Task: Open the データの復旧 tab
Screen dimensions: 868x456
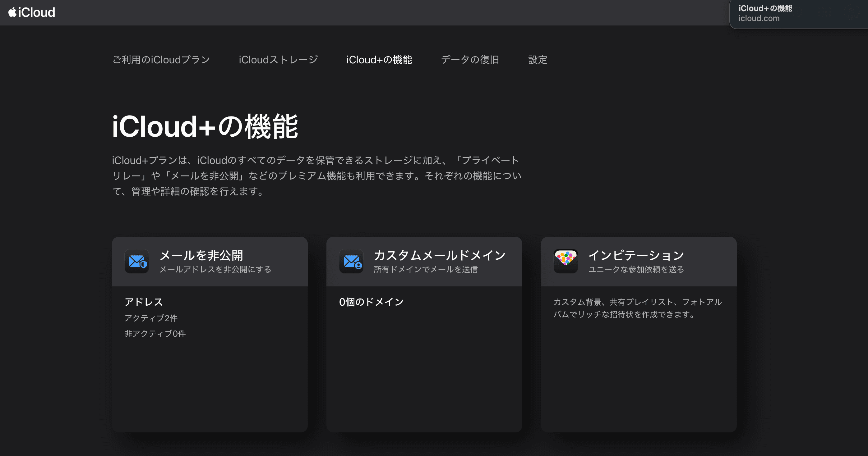Action: pyautogui.click(x=470, y=60)
